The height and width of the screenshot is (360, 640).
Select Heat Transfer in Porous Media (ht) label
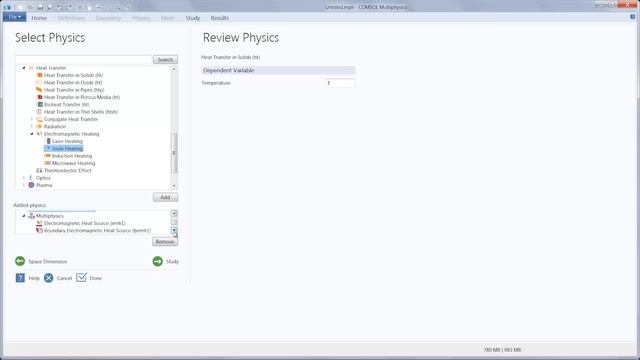[82, 97]
